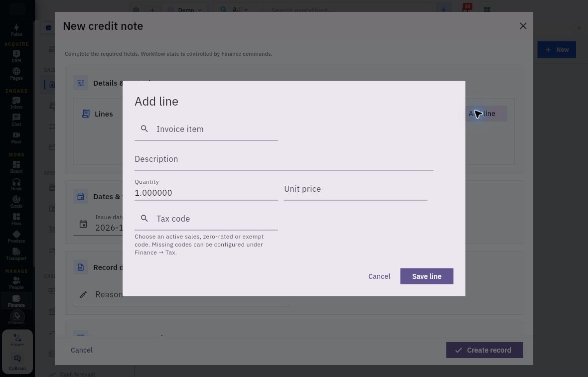Open Files in the sidebar
Screen dimensions: 588x377
tap(16, 219)
